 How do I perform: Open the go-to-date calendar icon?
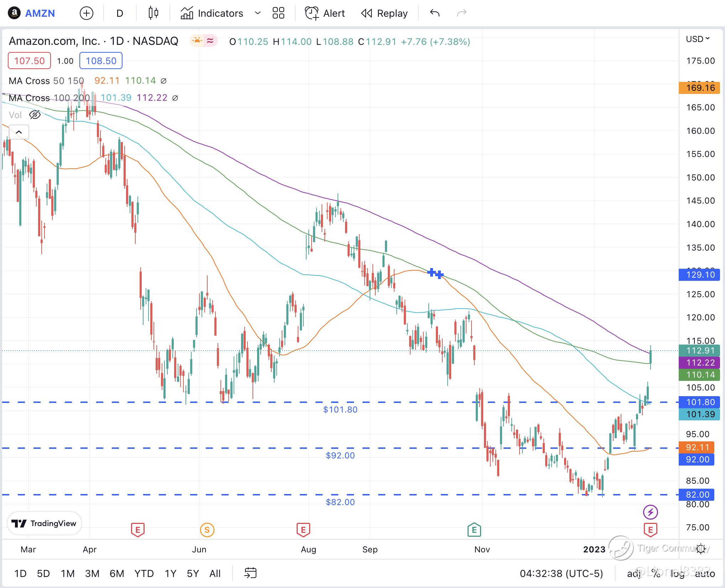[x=250, y=573]
